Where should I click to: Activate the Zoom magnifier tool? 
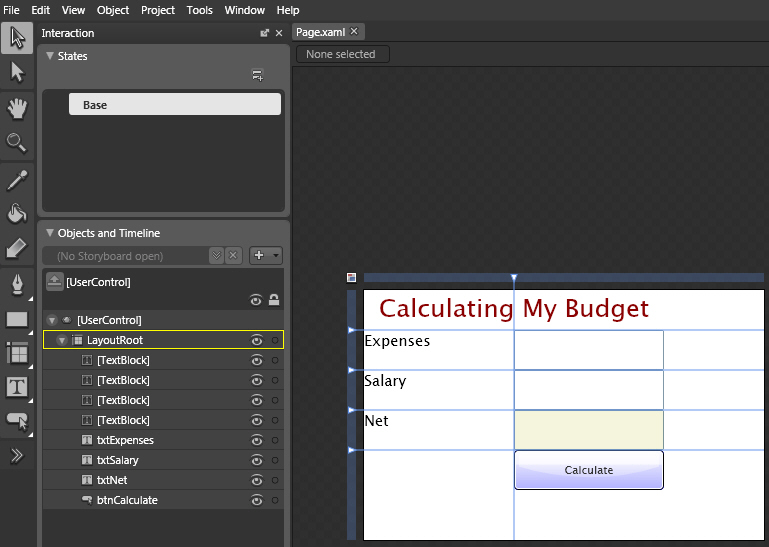[x=17, y=143]
